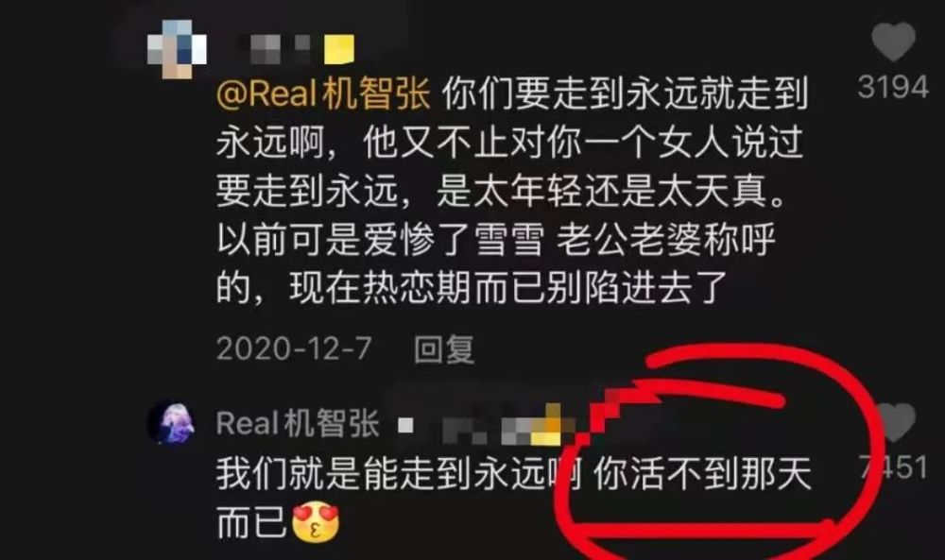The width and height of the screenshot is (945, 560).
Task: Tap the line 以前可是爱惨了雪雪
Action: [380, 240]
